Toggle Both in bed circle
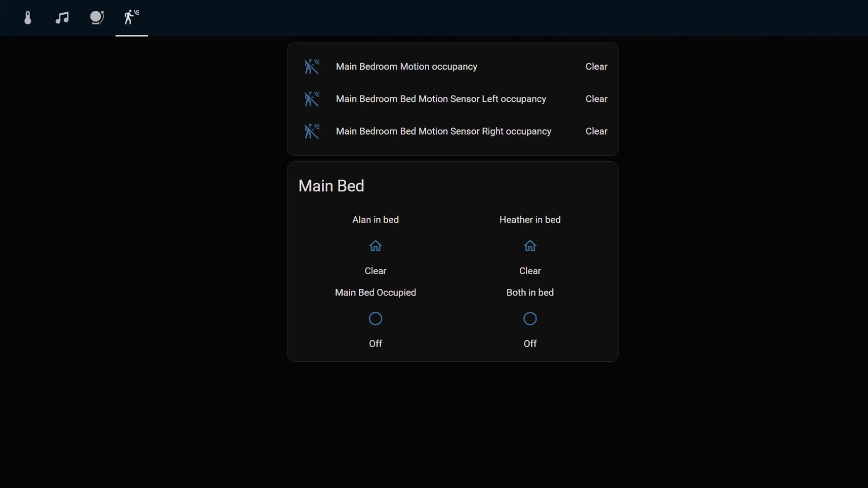The height and width of the screenshot is (488, 868). coord(530,319)
